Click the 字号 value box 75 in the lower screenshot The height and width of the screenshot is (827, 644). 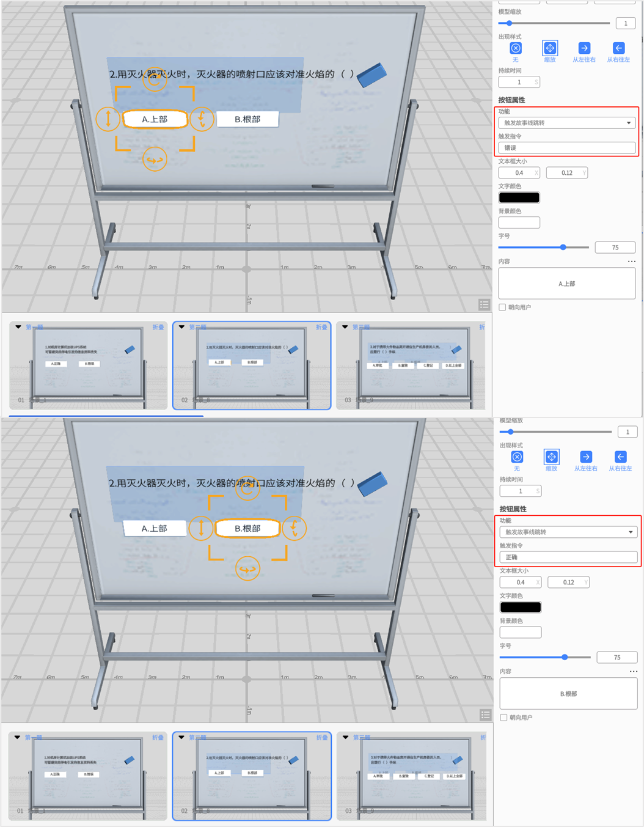point(617,657)
